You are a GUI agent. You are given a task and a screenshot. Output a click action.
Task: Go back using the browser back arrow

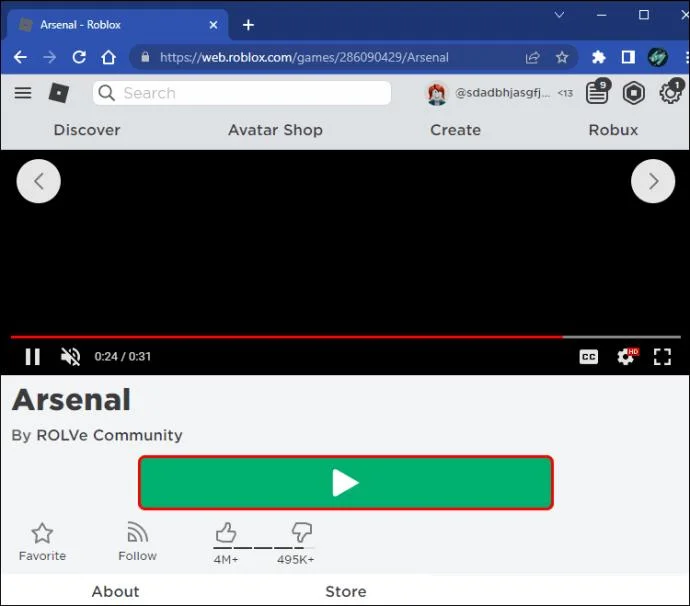click(20, 57)
